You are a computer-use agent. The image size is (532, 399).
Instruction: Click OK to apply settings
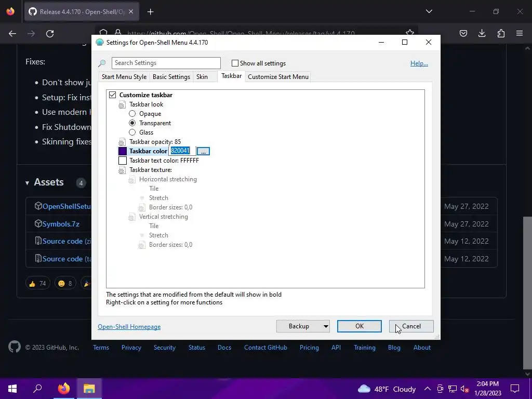(x=360, y=326)
